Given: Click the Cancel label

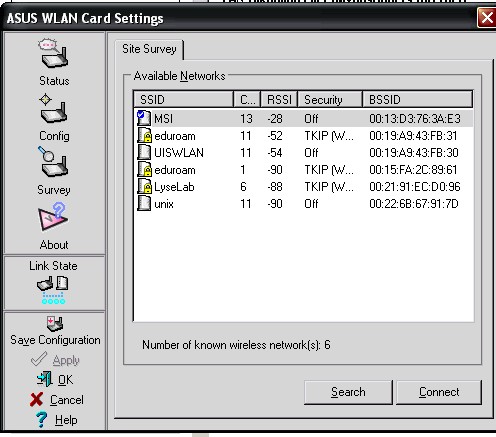Looking at the screenshot, I should tap(67, 400).
